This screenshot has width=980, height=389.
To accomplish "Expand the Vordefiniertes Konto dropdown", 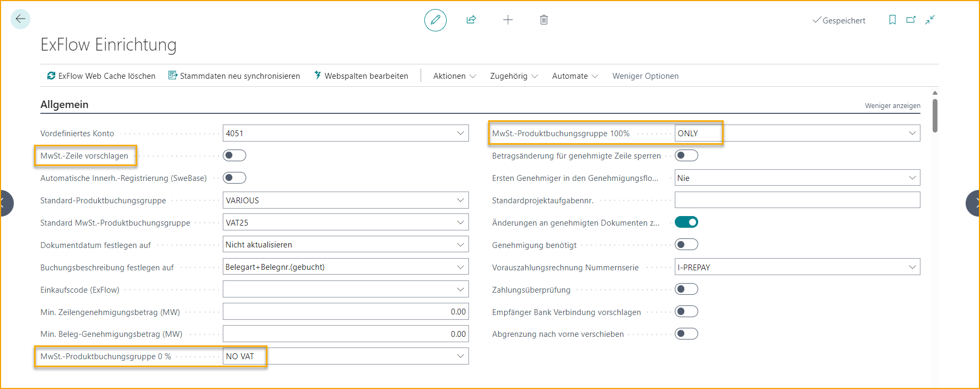I will click(x=460, y=133).
